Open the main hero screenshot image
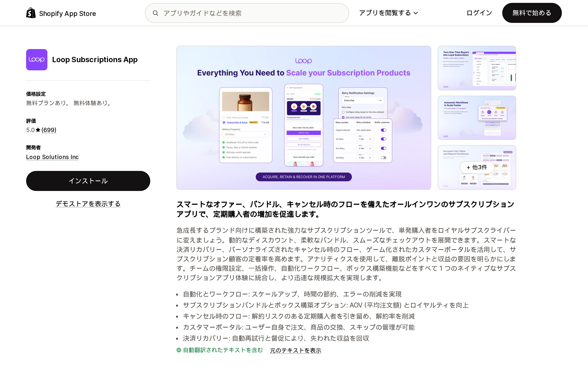Viewport: 588px width, 368px height. (304, 118)
